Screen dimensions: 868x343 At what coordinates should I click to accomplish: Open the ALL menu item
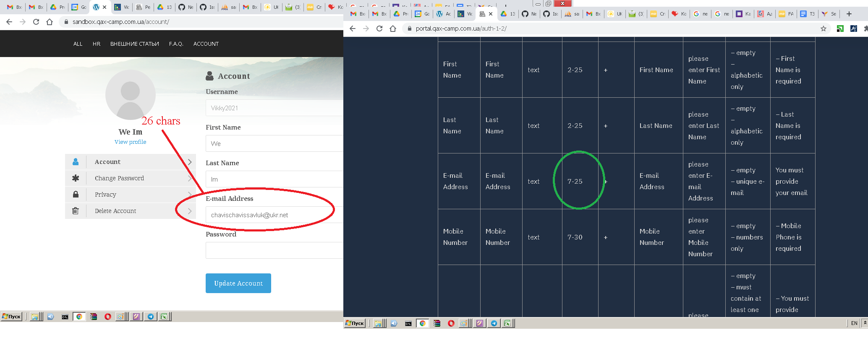78,44
